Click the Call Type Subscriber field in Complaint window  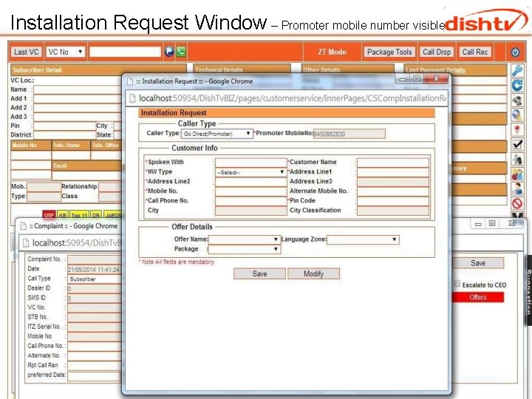[95, 279]
